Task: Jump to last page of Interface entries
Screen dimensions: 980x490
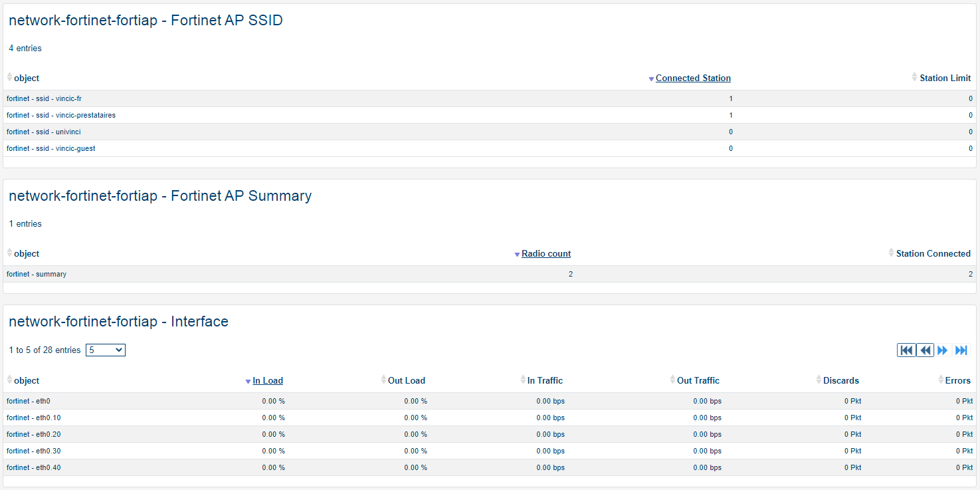Action: tap(961, 350)
